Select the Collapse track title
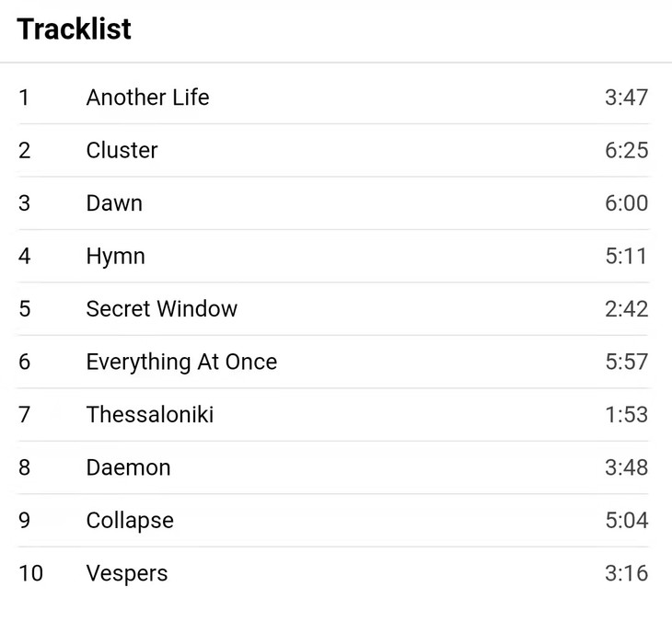Viewport: 672px width, 622px height. (x=130, y=521)
